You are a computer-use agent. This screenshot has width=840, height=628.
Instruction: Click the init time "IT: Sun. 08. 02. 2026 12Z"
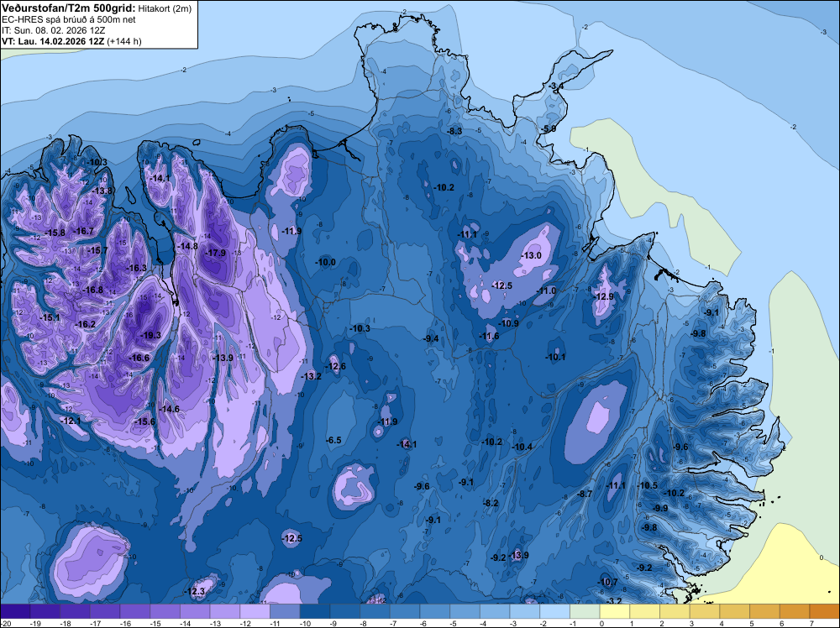coord(54,30)
